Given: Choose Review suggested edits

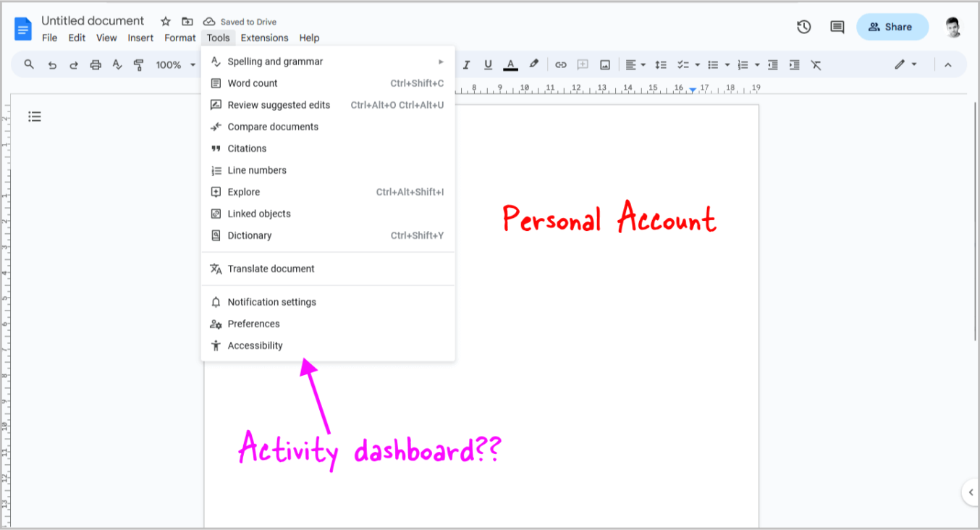Looking at the screenshot, I should (328, 105).
